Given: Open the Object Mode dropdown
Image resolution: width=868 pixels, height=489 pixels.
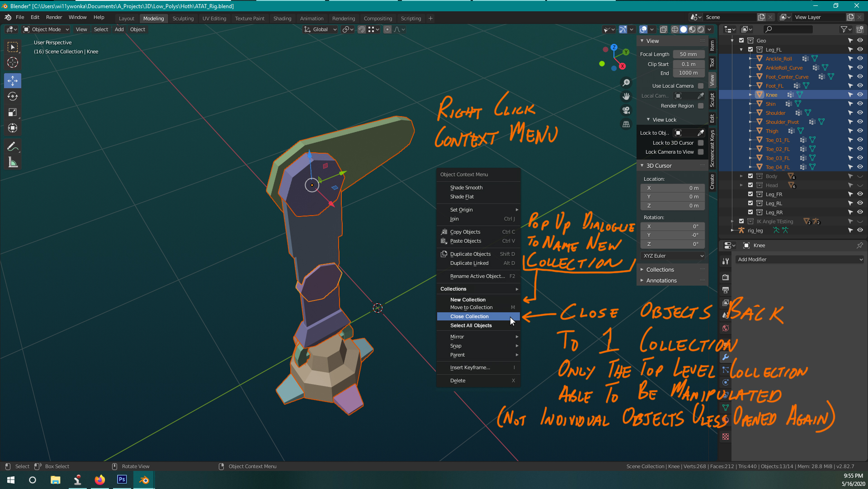Looking at the screenshot, I should point(46,29).
